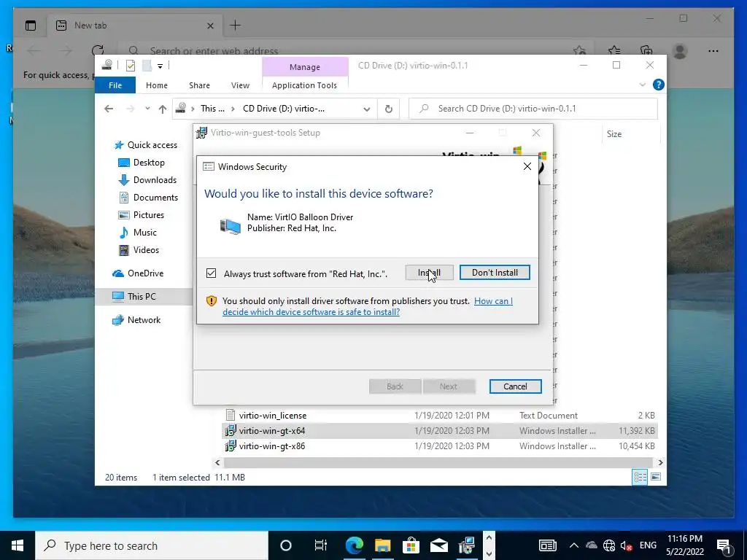Open Microsoft Store from taskbar
This screenshot has width=747, height=560.
click(x=411, y=545)
